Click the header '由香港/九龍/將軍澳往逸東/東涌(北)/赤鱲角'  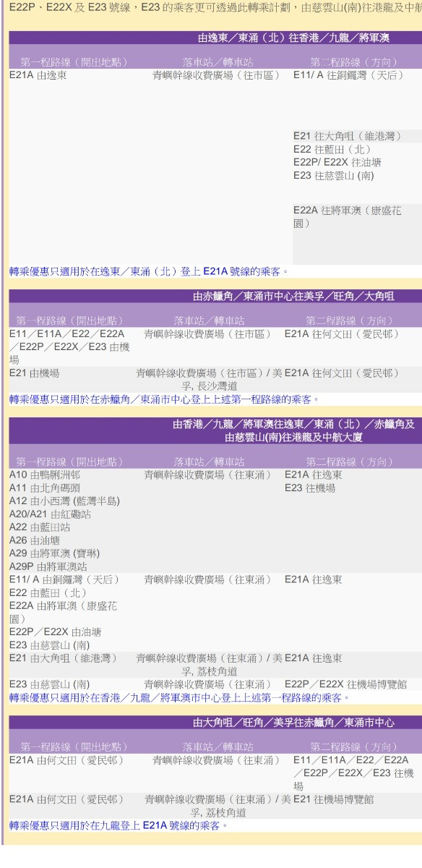(x=293, y=424)
